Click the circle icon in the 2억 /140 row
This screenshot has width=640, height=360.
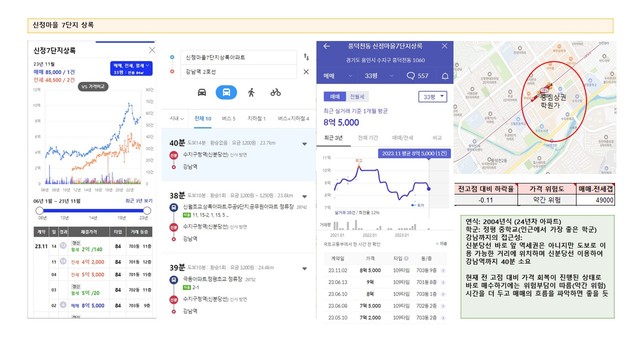click(63, 246)
